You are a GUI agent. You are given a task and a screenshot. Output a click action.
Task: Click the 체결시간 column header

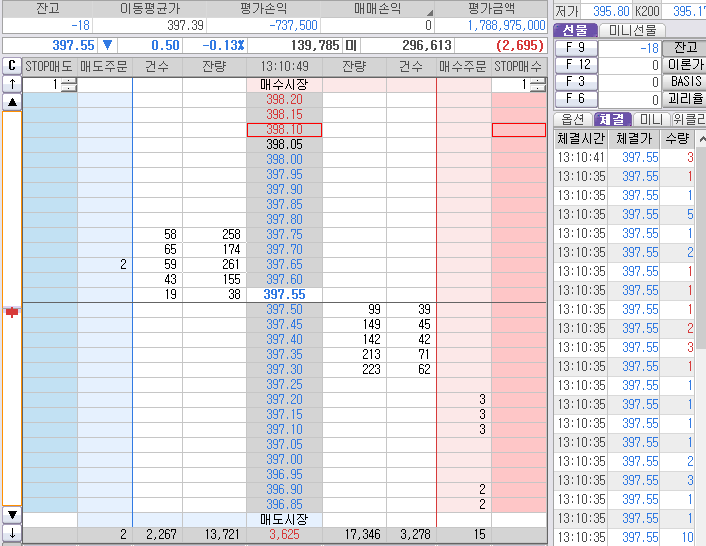pyautogui.click(x=581, y=139)
